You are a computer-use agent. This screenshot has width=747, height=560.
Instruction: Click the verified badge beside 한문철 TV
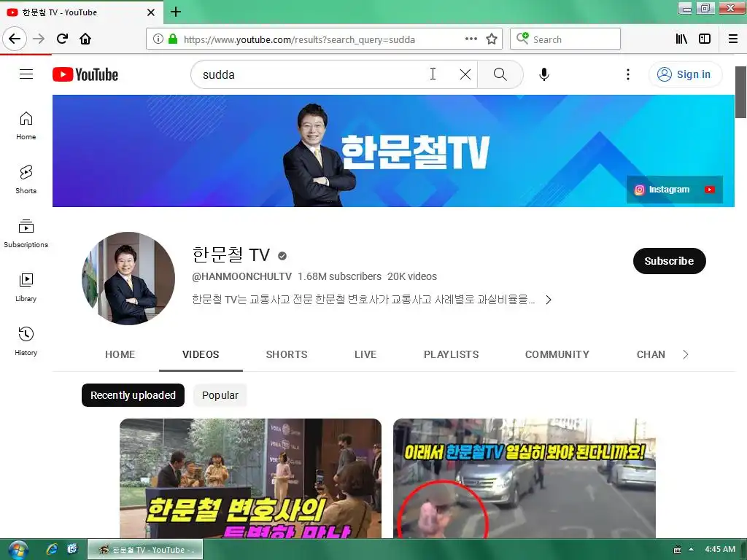click(x=282, y=256)
